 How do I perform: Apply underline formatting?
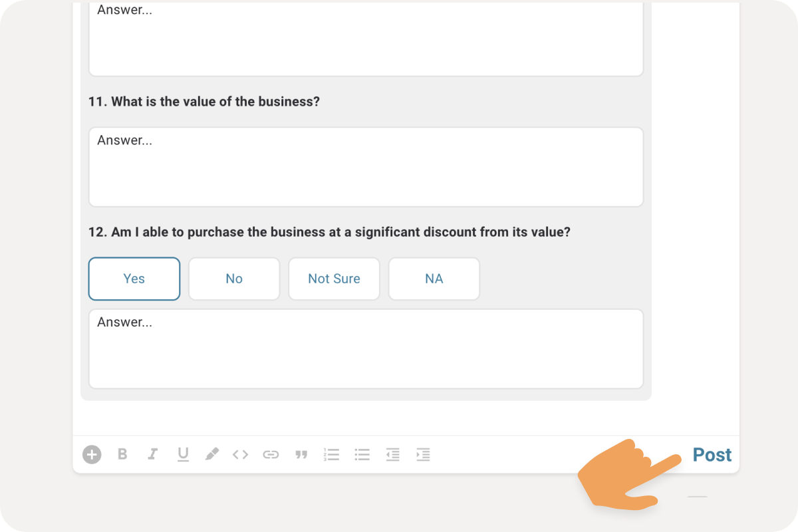click(x=183, y=454)
